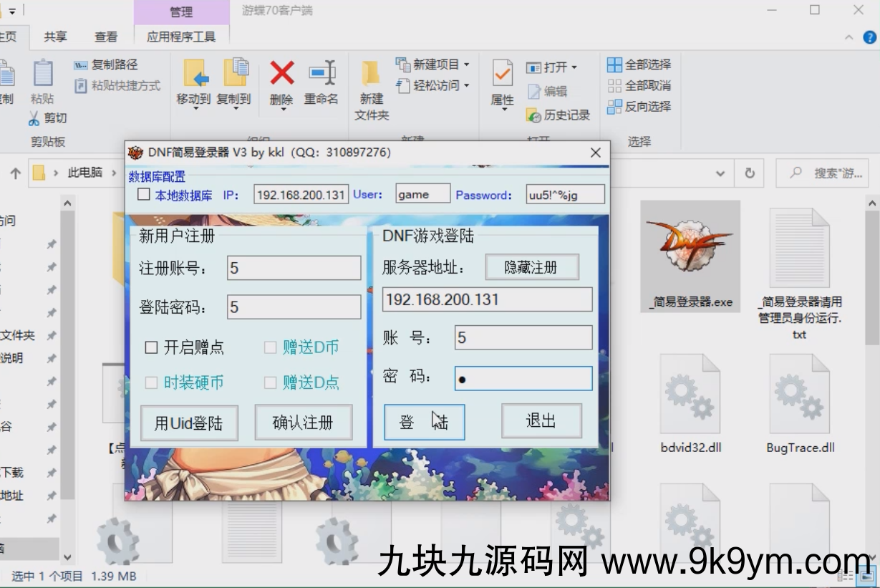The height and width of the screenshot is (588, 880).
Task: Click the 隐藏注册 button
Action: click(x=531, y=268)
